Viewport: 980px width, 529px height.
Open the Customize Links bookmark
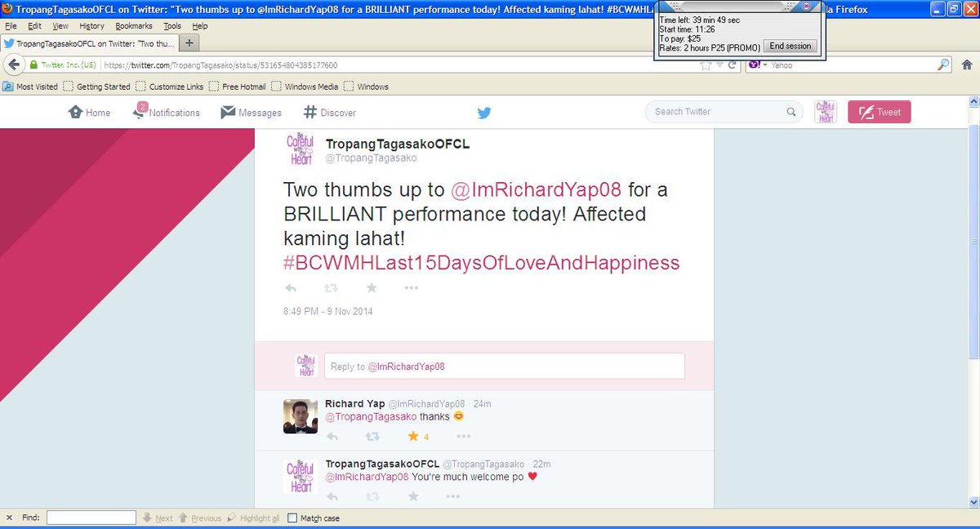(x=170, y=87)
